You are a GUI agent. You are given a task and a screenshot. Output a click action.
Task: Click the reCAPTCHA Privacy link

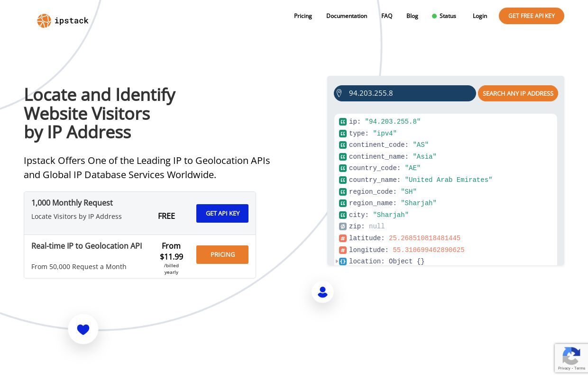564,368
